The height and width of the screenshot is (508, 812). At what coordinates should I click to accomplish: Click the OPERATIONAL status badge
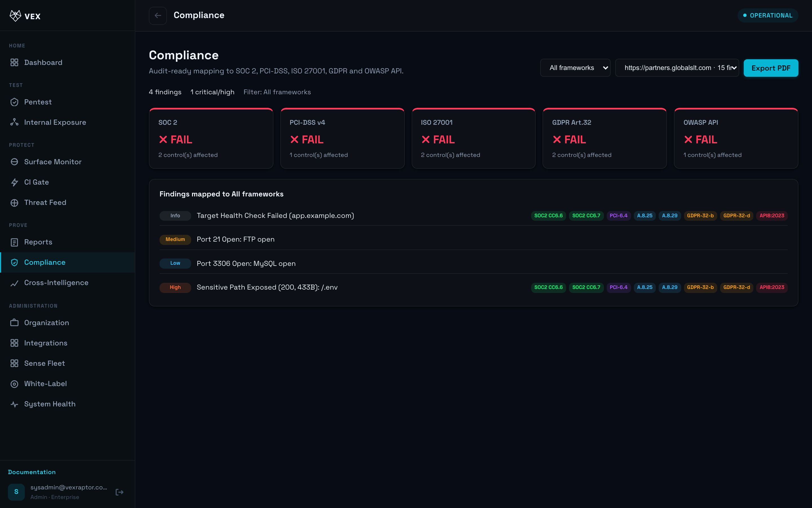tap(768, 16)
